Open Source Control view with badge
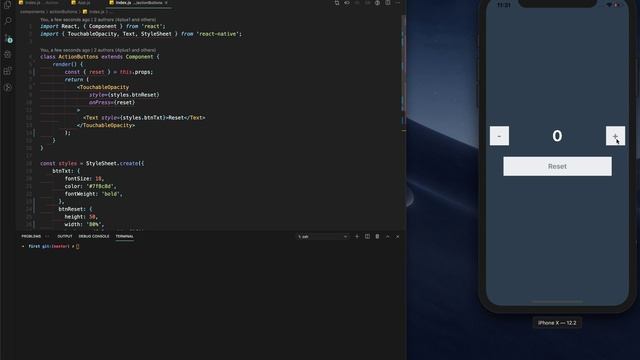The width and height of the screenshot is (640, 360). [x=8, y=38]
